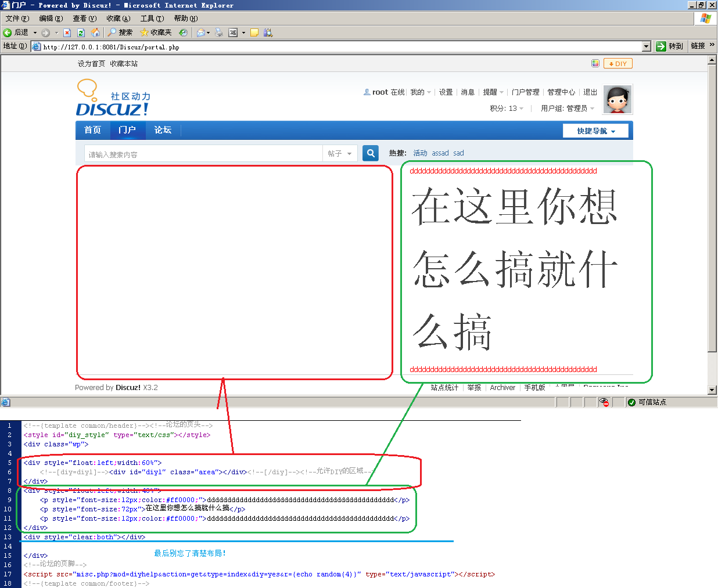Switch to the 首页 navigation tab
Viewport: 718px width, 588px height.
coord(92,130)
